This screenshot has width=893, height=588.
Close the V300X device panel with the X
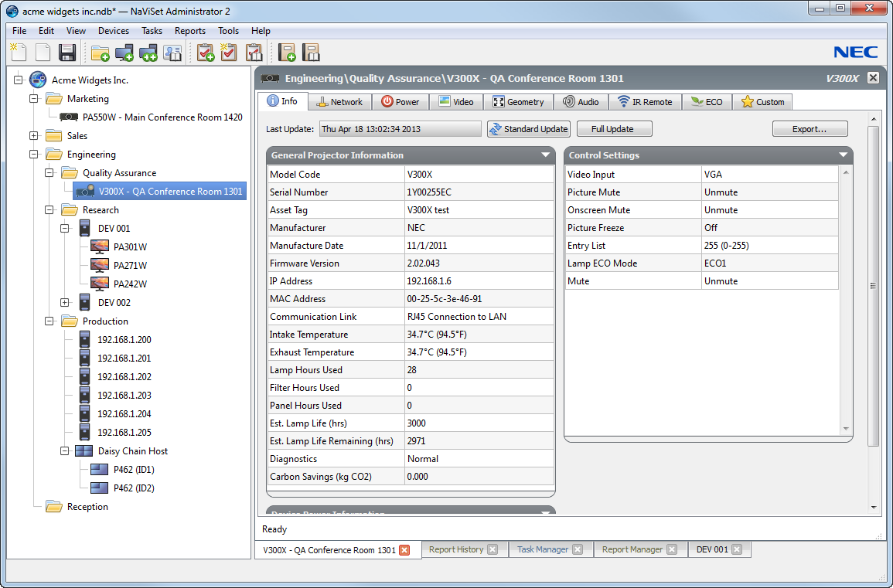pos(873,78)
